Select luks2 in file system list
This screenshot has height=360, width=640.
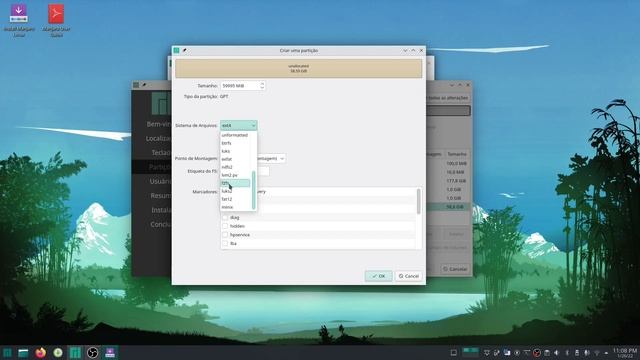point(235,191)
